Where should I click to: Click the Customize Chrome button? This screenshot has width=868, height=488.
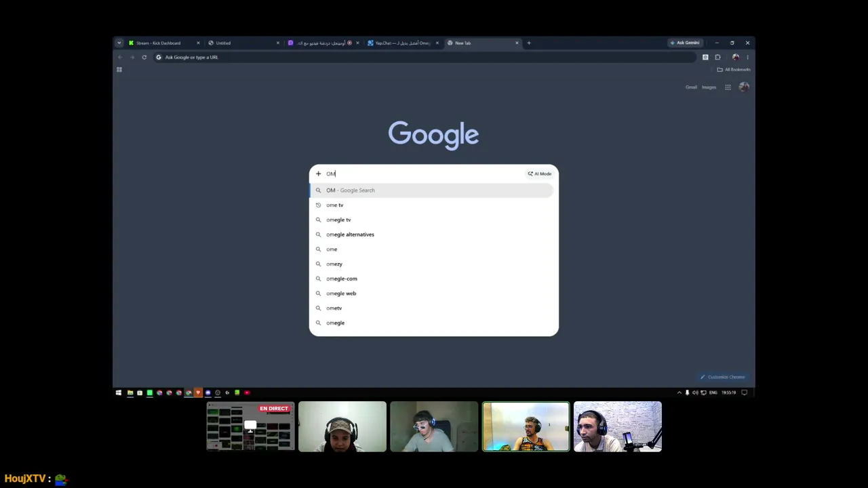point(723,377)
